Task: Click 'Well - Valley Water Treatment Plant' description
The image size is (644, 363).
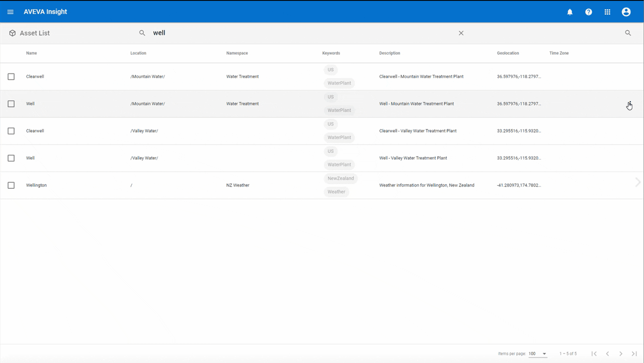Action: [x=413, y=158]
